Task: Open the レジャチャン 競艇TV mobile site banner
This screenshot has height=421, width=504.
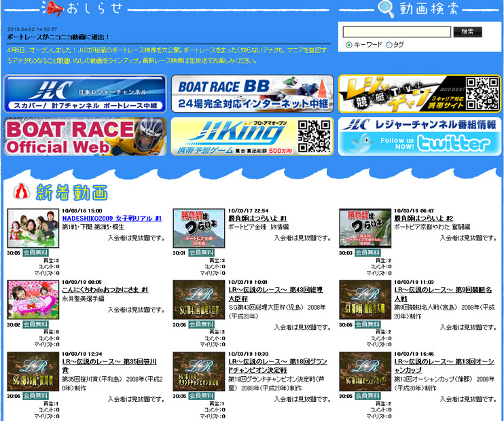Action: 420,94
